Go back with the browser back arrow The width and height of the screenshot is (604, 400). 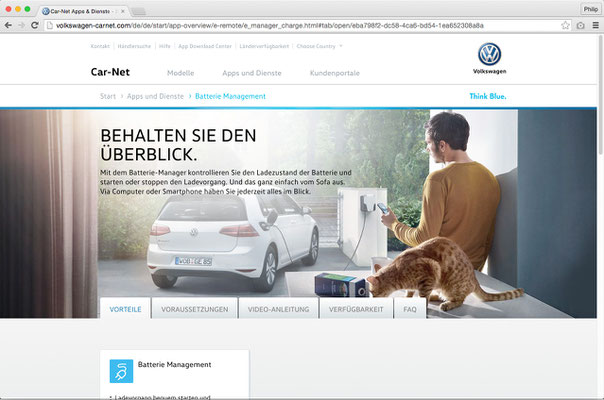tap(8, 25)
